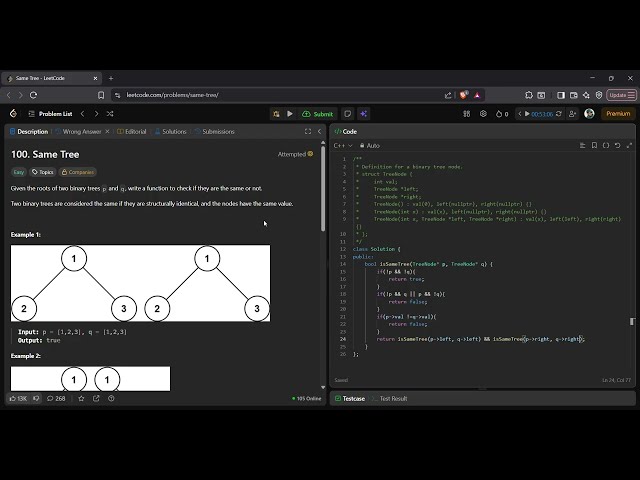Switch to the Description tab
The width and height of the screenshot is (640, 480).
click(29, 131)
